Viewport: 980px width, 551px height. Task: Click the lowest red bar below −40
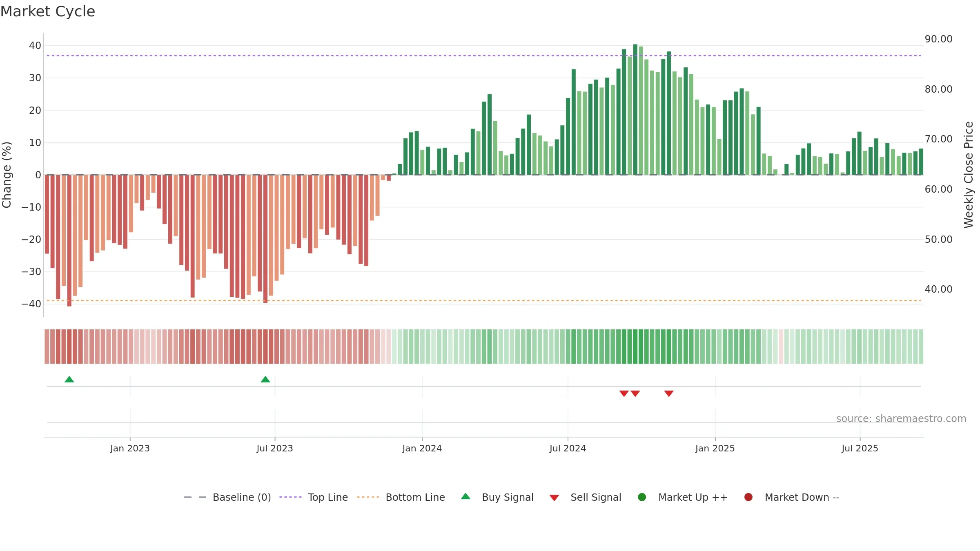(x=69, y=241)
